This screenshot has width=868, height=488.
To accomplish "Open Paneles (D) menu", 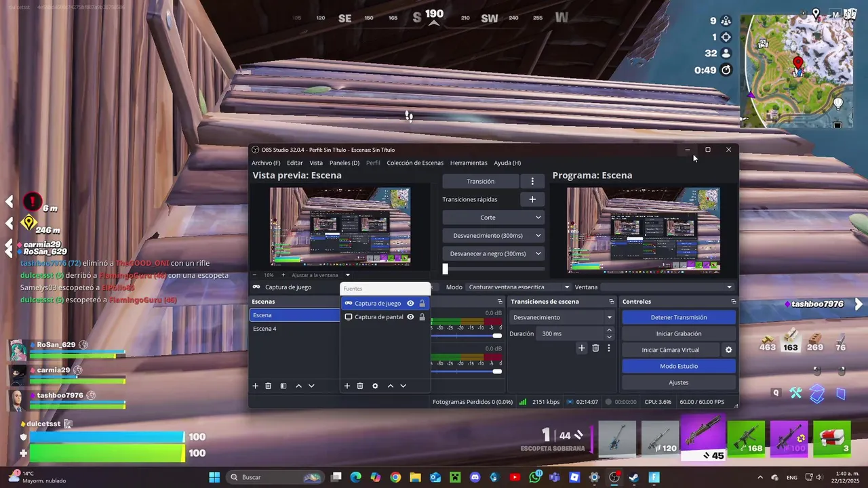I will tap(344, 163).
